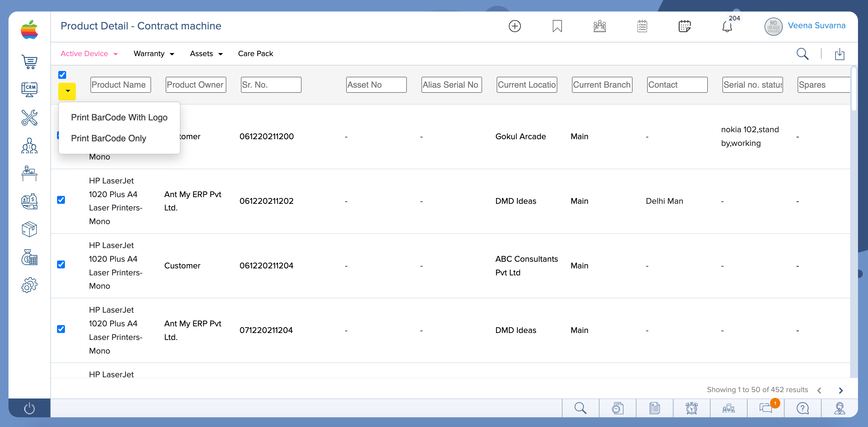
Task: Click the search magnifier above the table
Action: [802, 54]
